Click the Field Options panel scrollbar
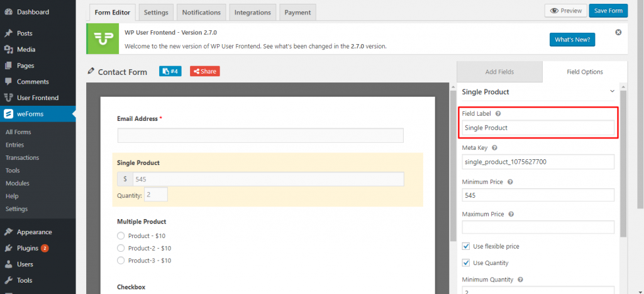This screenshot has width=644, height=294. pos(623,162)
